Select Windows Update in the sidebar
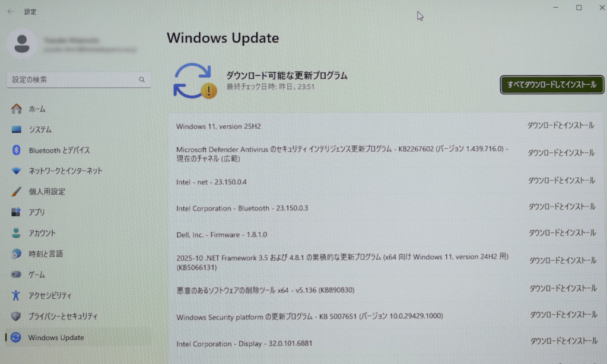Screen dimensions: 607x364 pos(56,337)
